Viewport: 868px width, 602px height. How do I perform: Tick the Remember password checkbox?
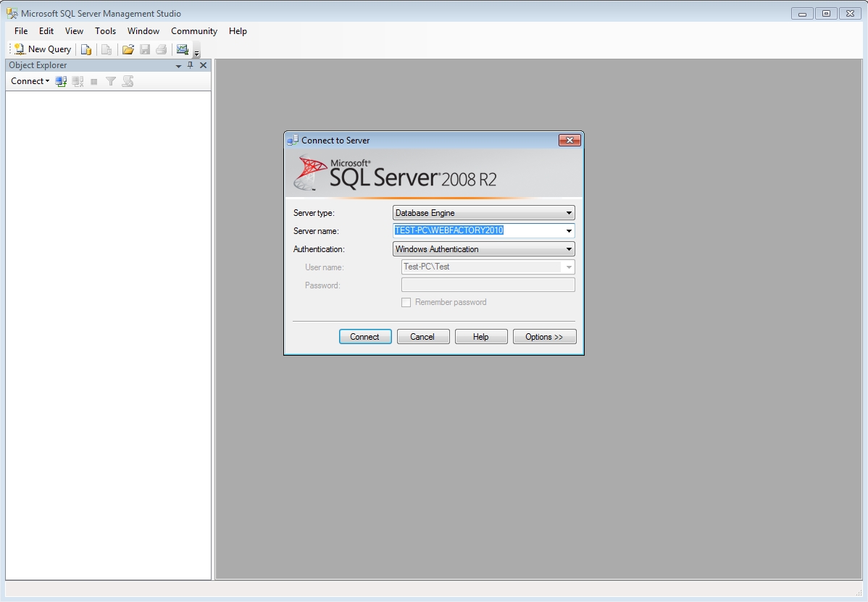(406, 302)
